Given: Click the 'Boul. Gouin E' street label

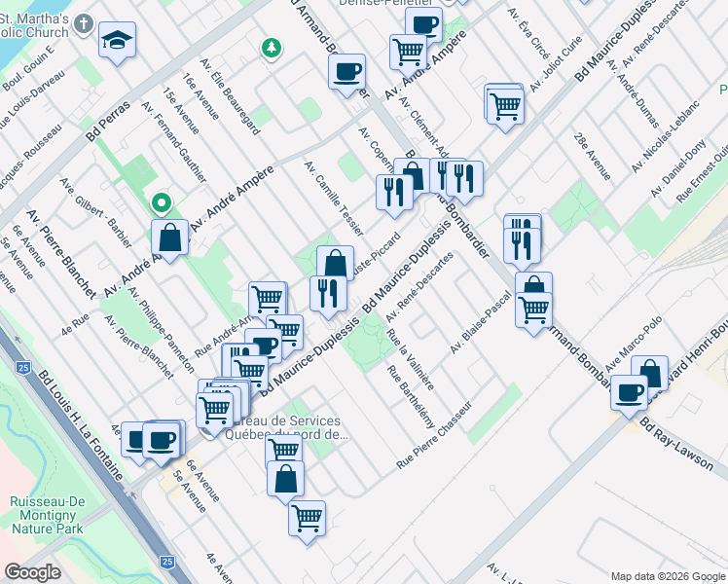Looking at the screenshot, I should click(x=29, y=68).
